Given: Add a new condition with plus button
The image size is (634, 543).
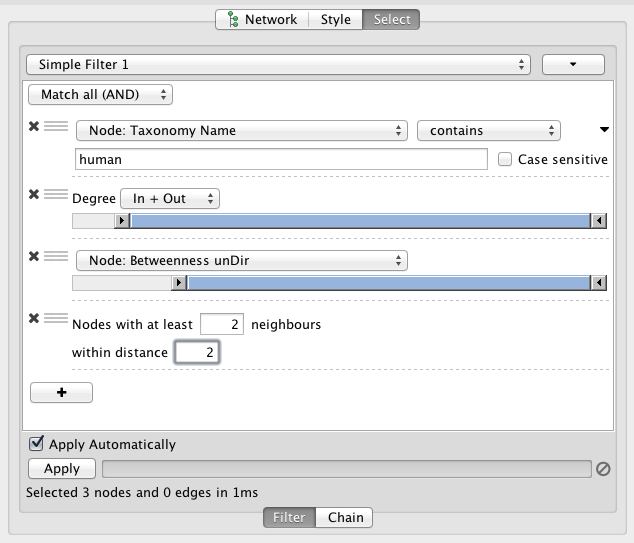Looking at the screenshot, I should (61, 393).
